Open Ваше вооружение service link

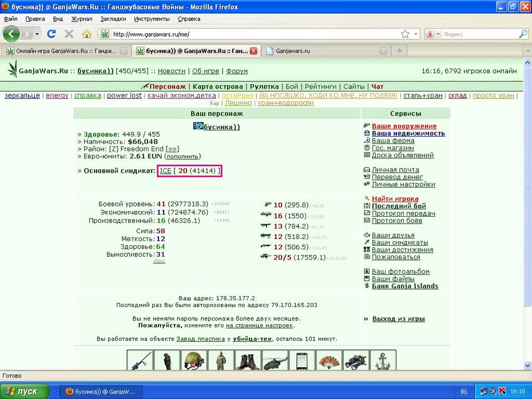tap(404, 126)
